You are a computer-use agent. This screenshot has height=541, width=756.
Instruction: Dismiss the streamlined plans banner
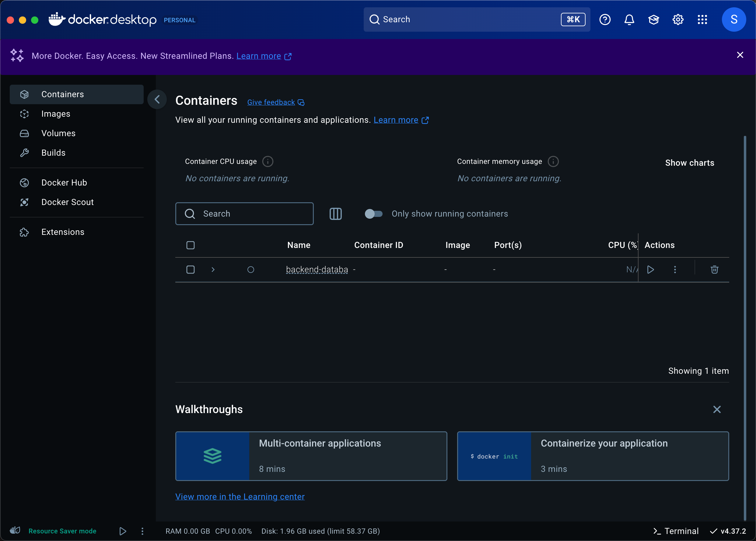[740, 55]
